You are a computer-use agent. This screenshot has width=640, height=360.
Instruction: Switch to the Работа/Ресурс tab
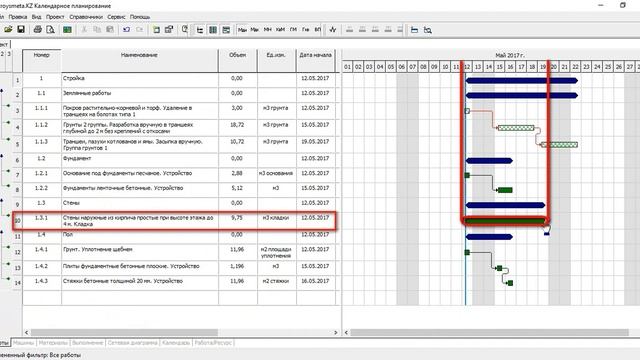[x=213, y=343]
